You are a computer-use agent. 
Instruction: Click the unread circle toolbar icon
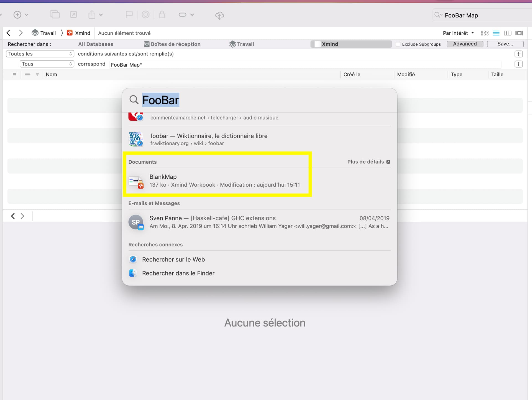tap(145, 14)
